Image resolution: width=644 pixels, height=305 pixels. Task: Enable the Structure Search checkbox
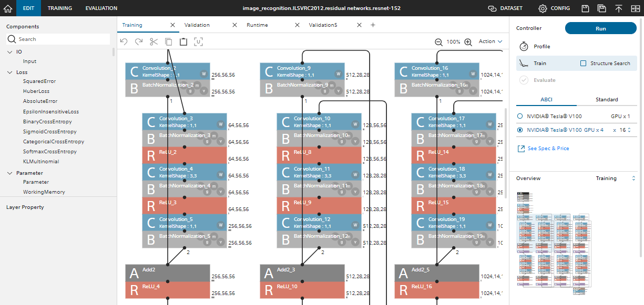click(583, 64)
